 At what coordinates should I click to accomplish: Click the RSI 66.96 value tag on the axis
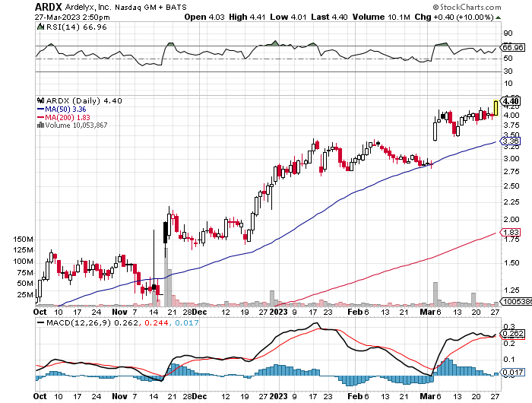point(513,48)
